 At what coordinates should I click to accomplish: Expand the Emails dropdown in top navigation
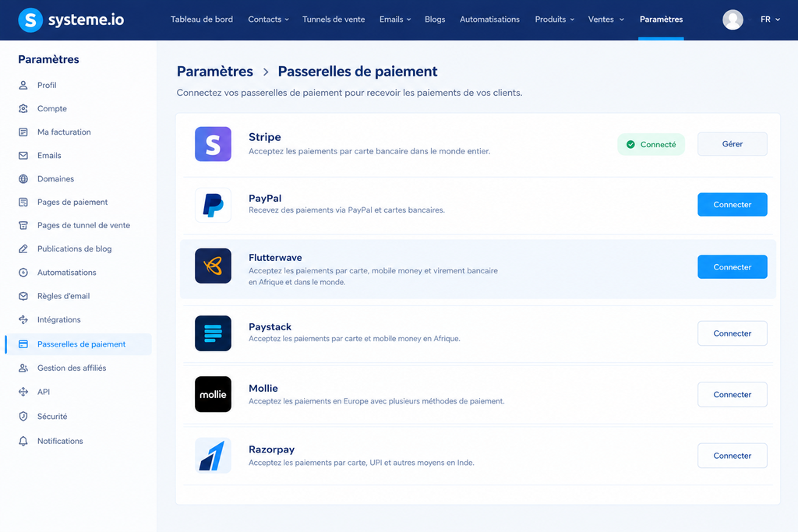[x=395, y=19]
